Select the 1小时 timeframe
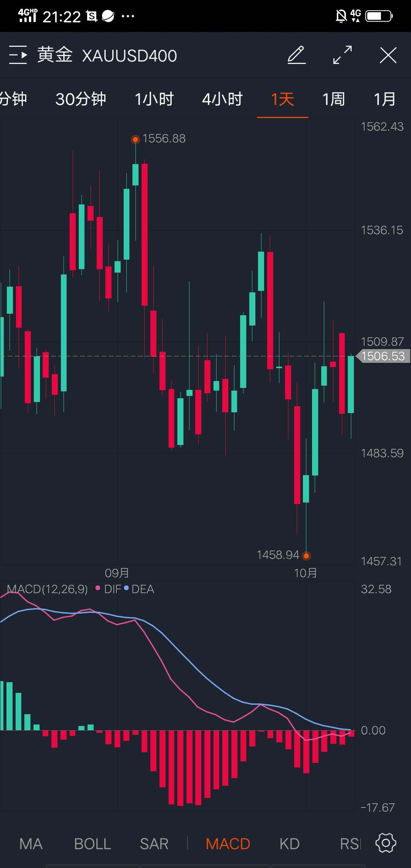 pyautogui.click(x=154, y=99)
